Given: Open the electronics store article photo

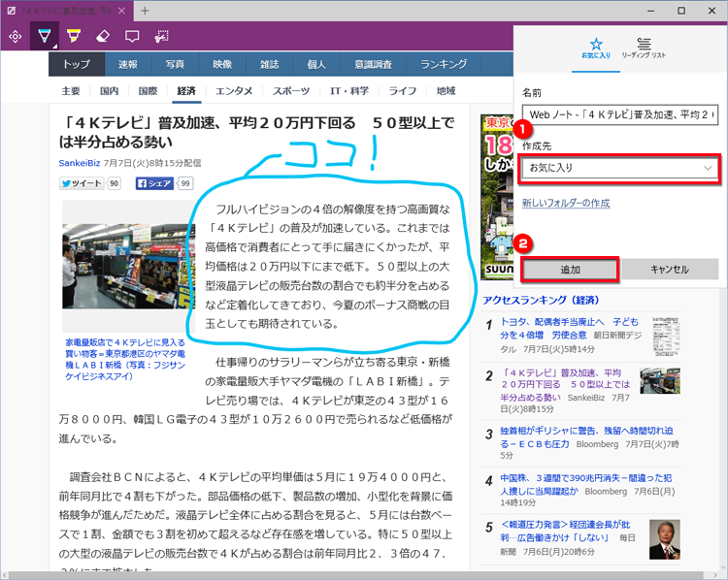Looking at the screenshot, I should pos(122,265).
